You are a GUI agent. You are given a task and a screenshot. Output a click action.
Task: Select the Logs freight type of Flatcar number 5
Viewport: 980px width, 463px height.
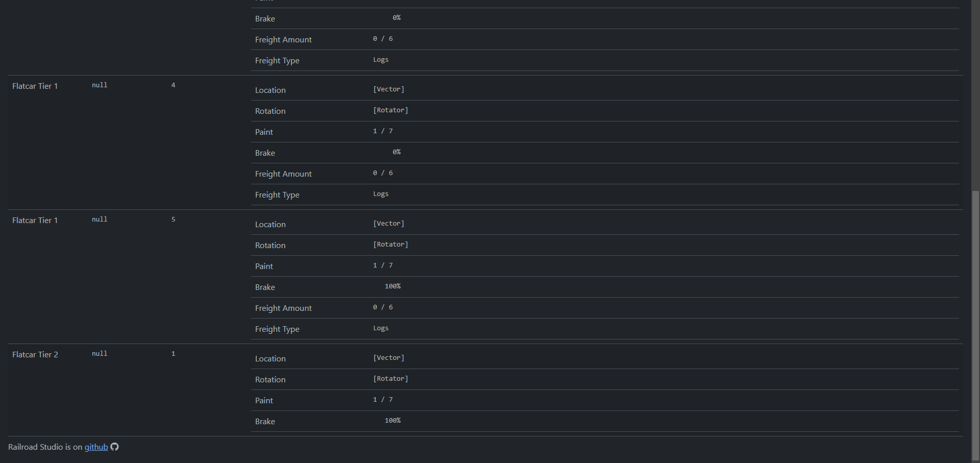click(x=380, y=328)
